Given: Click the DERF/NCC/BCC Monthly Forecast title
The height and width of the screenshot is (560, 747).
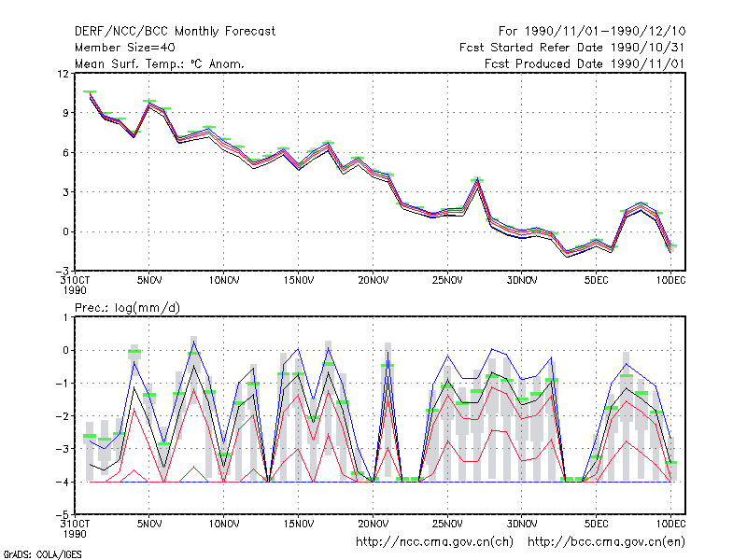Looking at the screenshot, I should tap(175, 32).
